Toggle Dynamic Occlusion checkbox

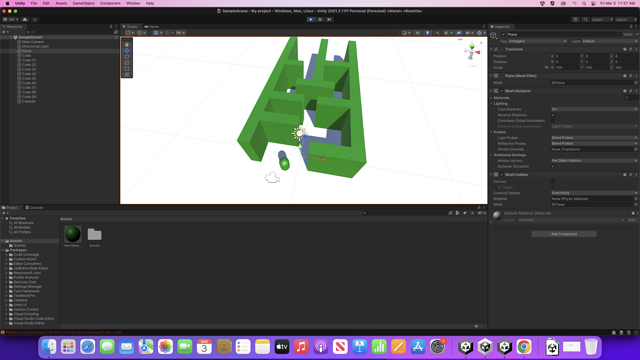[553, 167]
